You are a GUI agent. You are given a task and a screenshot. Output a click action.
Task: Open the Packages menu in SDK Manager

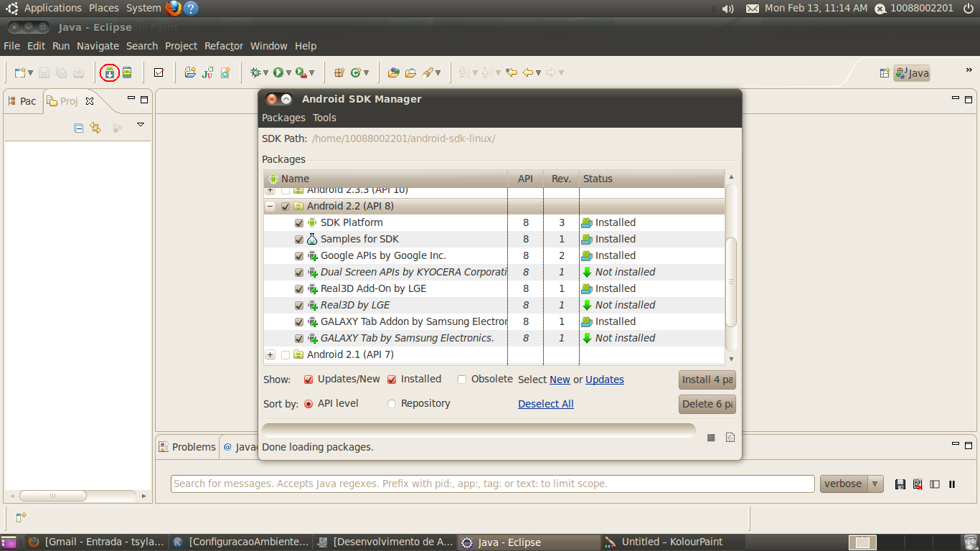tap(283, 118)
